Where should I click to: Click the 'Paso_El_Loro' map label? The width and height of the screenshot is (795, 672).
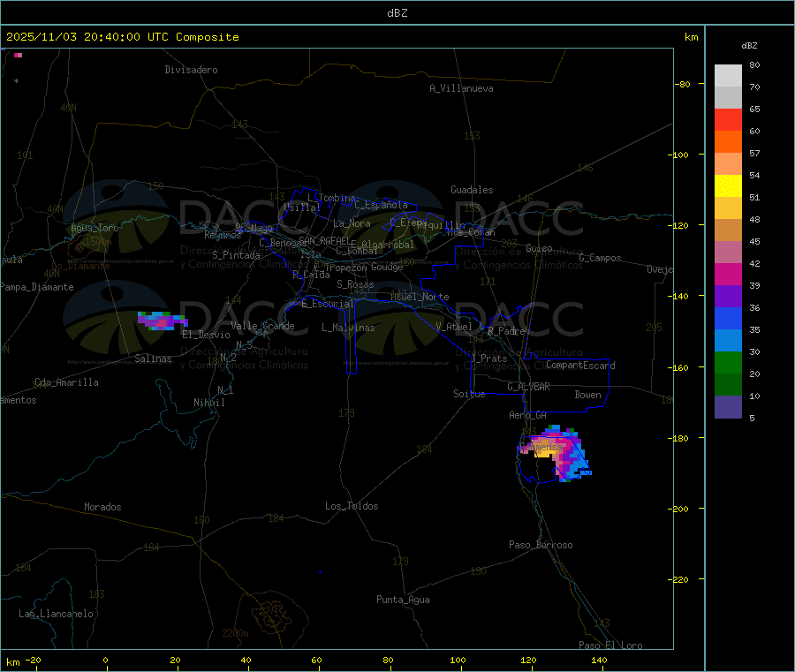[x=611, y=646]
